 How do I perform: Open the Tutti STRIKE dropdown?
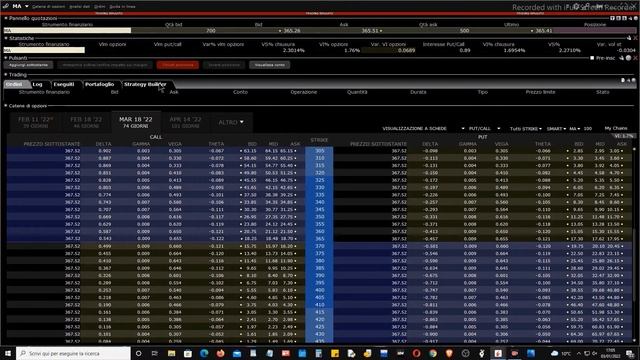click(x=526, y=129)
